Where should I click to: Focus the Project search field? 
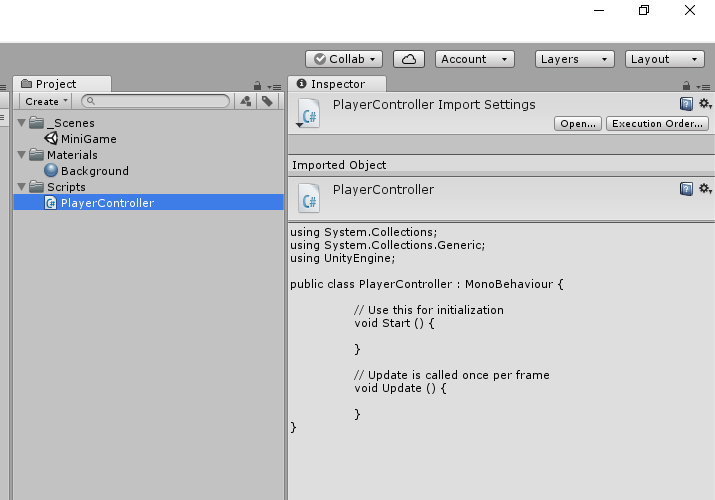coord(155,101)
